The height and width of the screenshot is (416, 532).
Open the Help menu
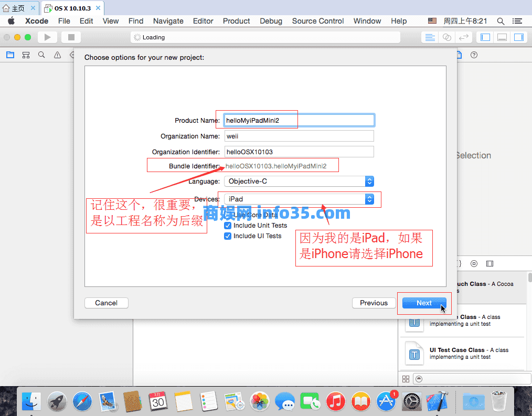click(x=399, y=21)
